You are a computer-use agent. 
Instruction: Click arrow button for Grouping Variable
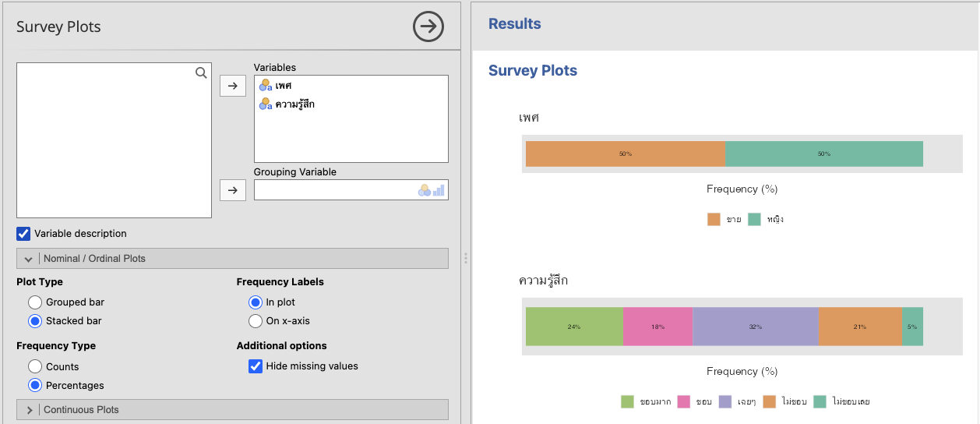pos(232,189)
